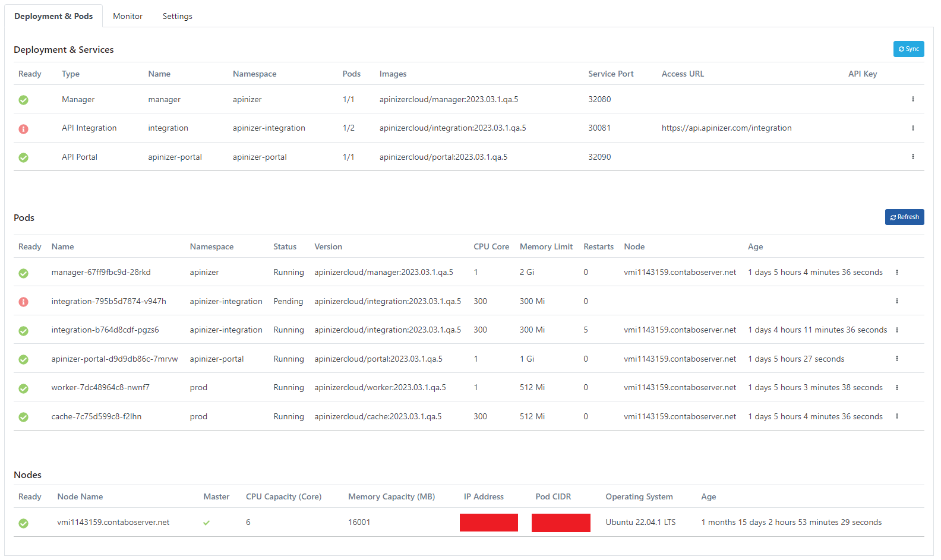Switch to the Monitor tab
Screen dimensions: 941x560
coord(128,16)
